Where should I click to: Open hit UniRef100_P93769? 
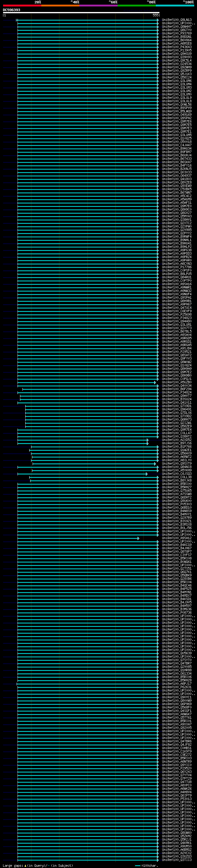tap(176, 33)
